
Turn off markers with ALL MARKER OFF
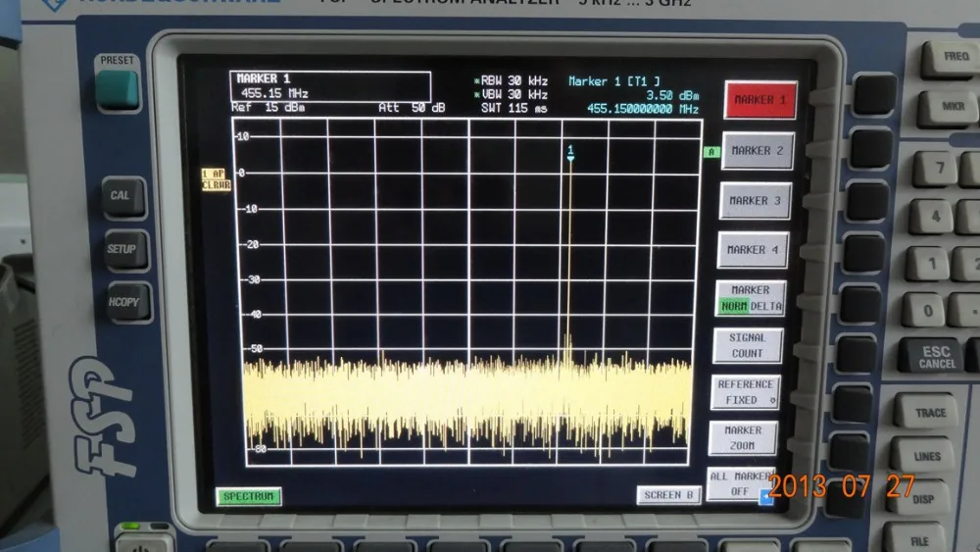tap(740, 484)
